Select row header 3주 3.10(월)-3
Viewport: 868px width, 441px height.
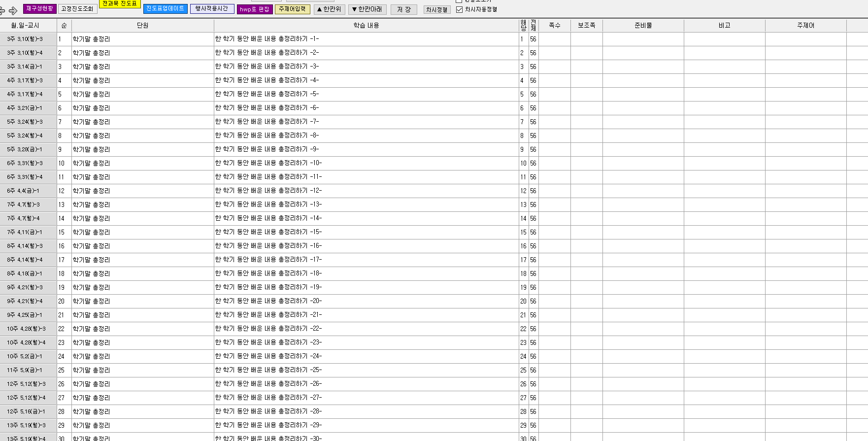(28, 39)
